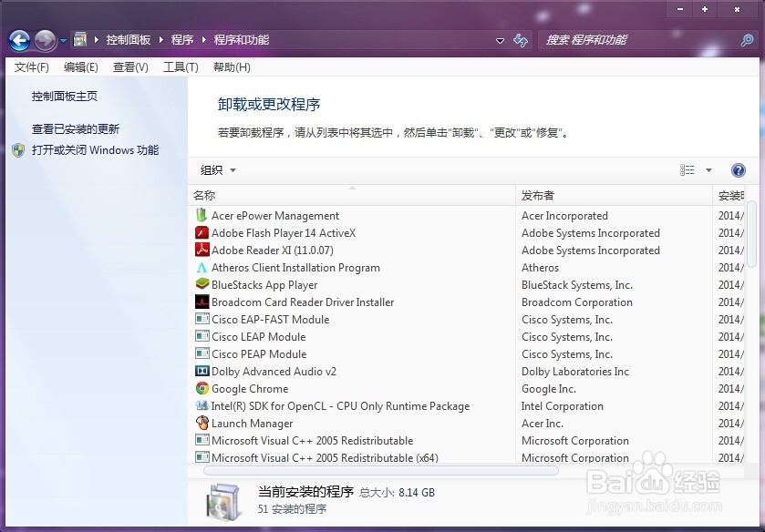This screenshot has height=532, width=765.
Task: Click the shield icon beside Windows 功能
Action: [x=18, y=150]
